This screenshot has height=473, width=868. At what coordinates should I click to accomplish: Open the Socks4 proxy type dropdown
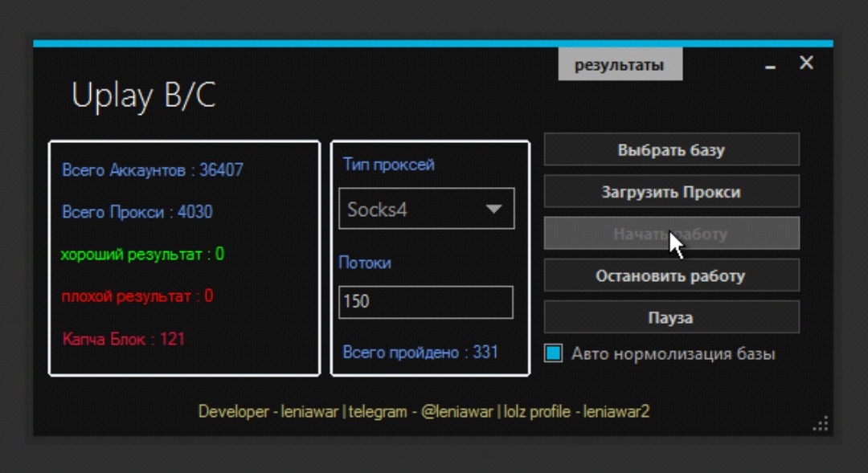(x=426, y=209)
